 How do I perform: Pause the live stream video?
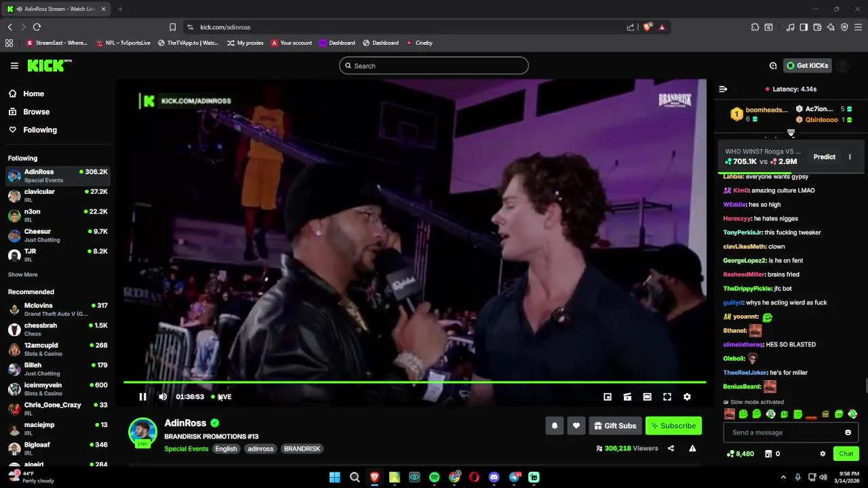142,396
